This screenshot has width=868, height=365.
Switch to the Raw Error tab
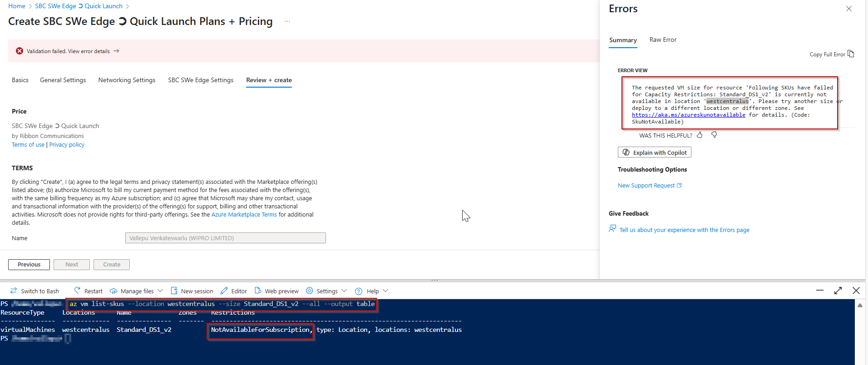click(x=663, y=40)
